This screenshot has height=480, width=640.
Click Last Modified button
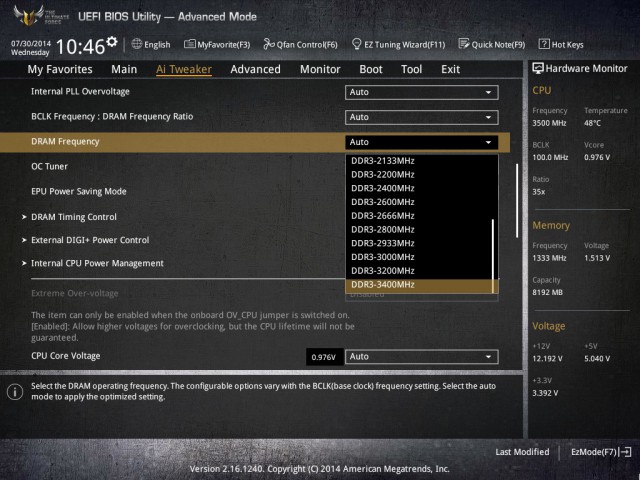[x=522, y=452]
